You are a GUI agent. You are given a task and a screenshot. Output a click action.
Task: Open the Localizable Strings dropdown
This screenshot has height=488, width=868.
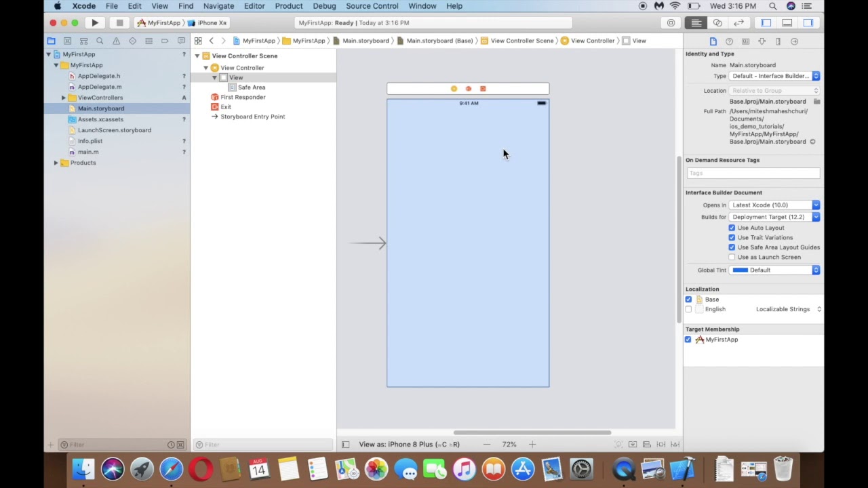[789, 309]
